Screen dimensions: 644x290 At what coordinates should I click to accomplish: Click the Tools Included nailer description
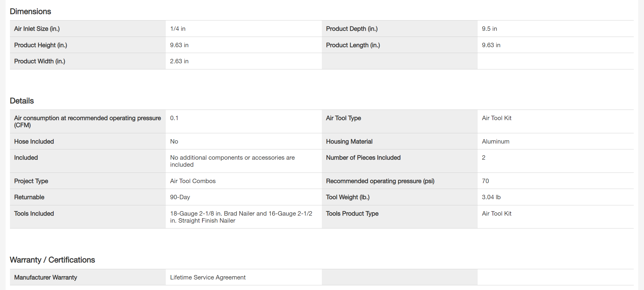tap(241, 217)
